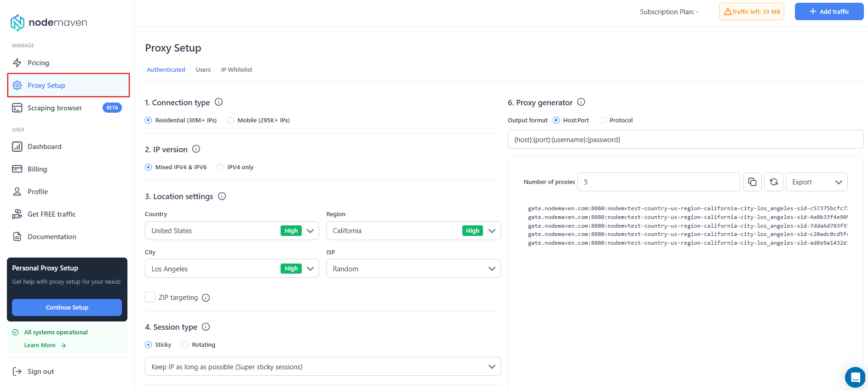Click the info icon beside Session type

point(206,327)
